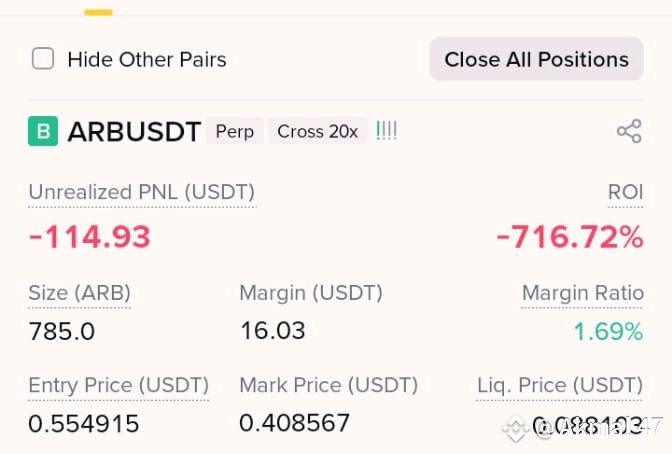The height and width of the screenshot is (454, 672).
Task: Tap the Liq. Price (USDT) label
Action: point(560,385)
